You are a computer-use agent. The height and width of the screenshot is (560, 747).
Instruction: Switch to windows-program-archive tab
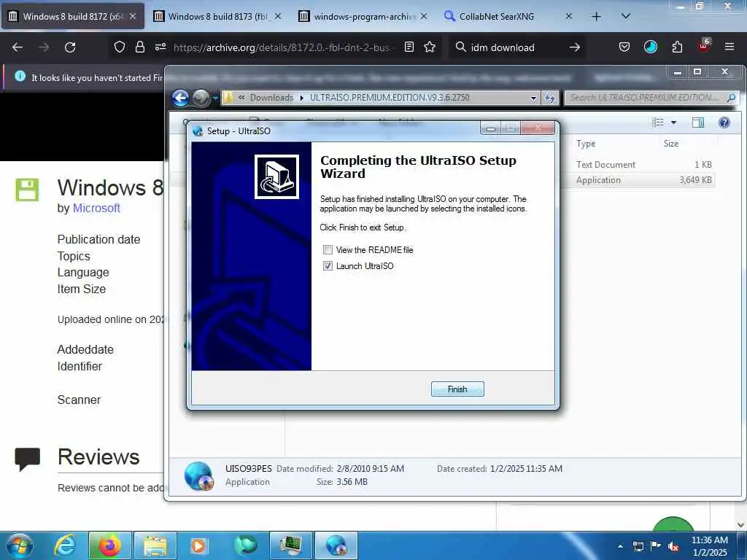[363, 16]
